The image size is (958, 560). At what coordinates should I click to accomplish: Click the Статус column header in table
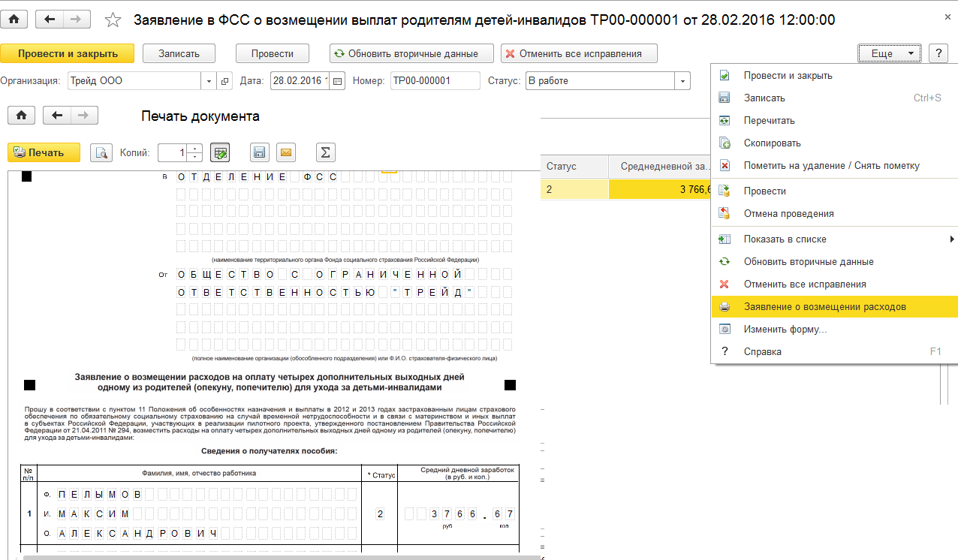[x=574, y=167]
